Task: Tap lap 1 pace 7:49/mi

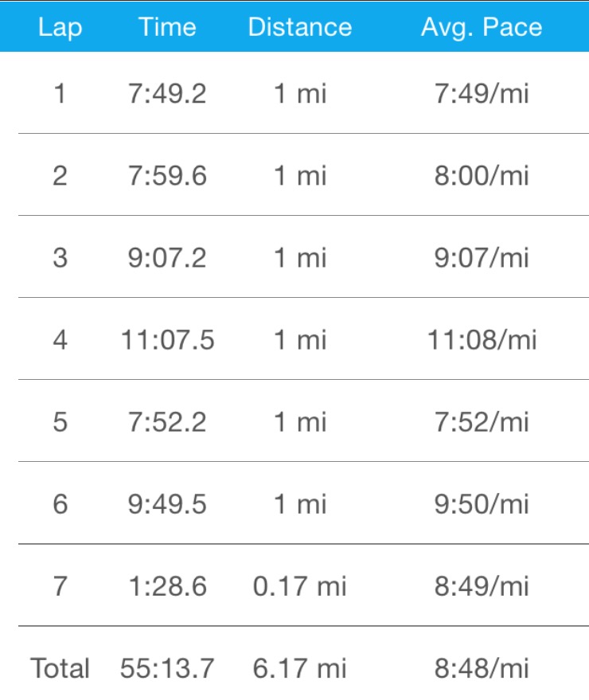Action: pos(482,95)
